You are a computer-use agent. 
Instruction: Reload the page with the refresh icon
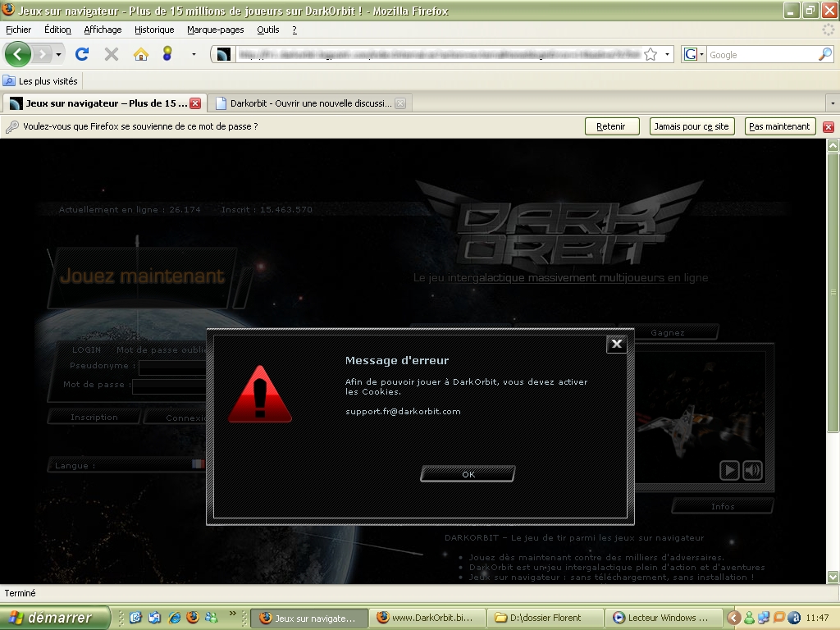(82, 54)
